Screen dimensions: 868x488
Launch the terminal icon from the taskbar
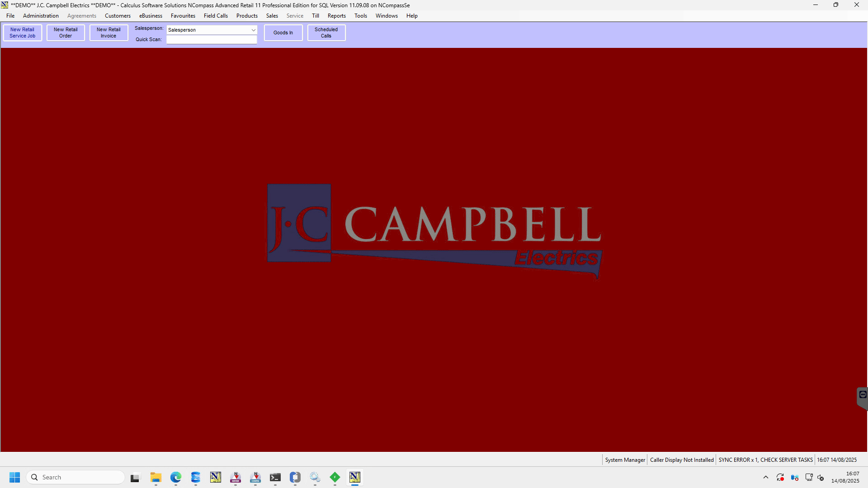pos(275,477)
